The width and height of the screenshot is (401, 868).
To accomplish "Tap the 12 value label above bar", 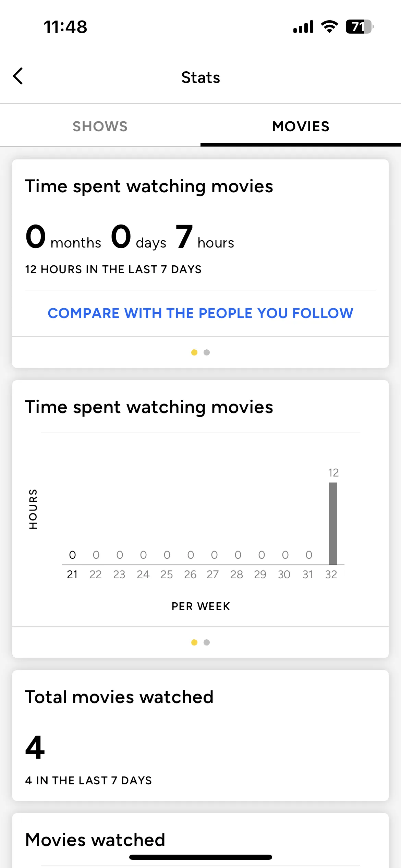I will coord(333,473).
